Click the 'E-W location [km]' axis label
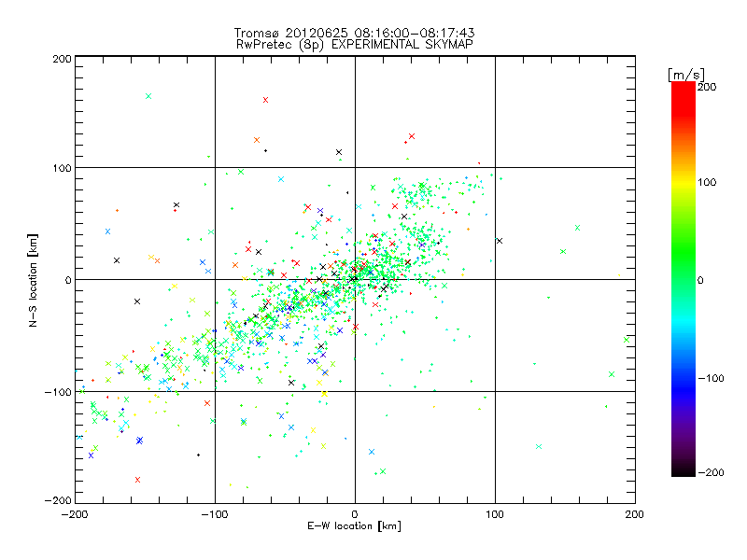The width and height of the screenshot is (747, 560). coord(355,525)
